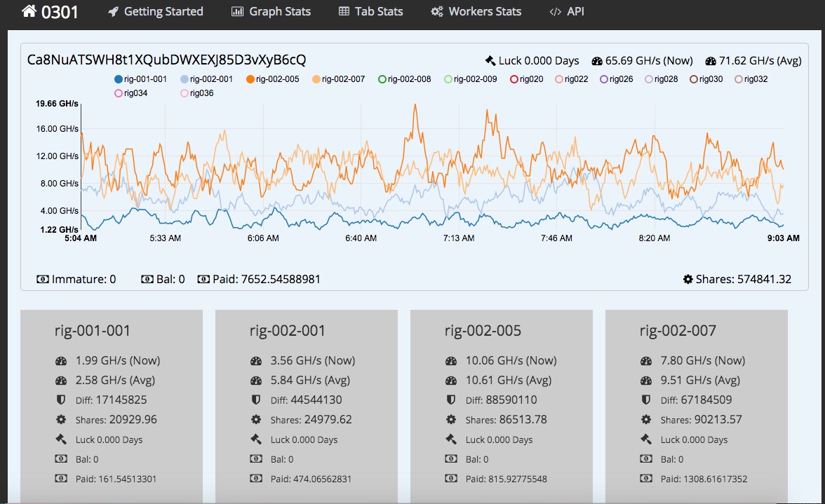Show rig-002-008 series in chart legend
The width and height of the screenshot is (825, 504).
point(382,79)
